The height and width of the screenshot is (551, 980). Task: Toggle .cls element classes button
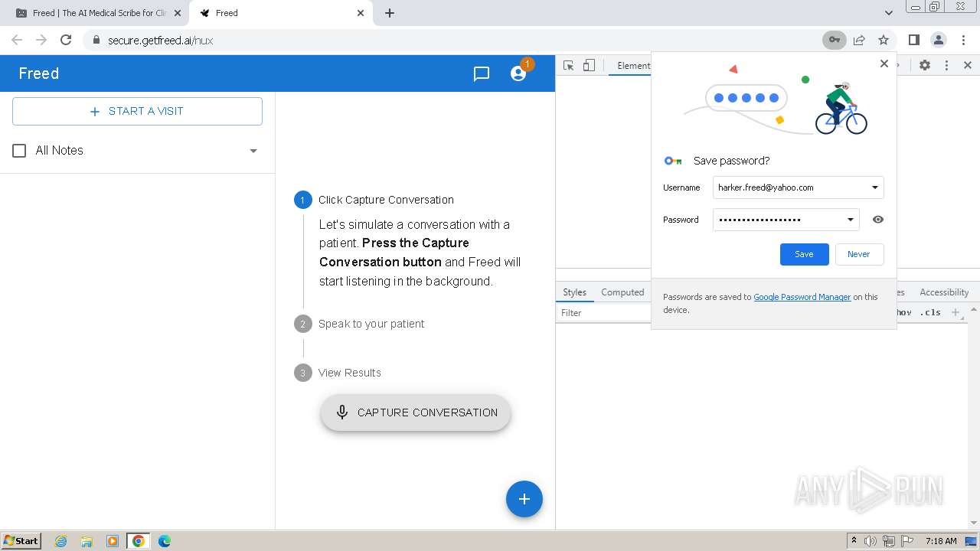point(931,312)
